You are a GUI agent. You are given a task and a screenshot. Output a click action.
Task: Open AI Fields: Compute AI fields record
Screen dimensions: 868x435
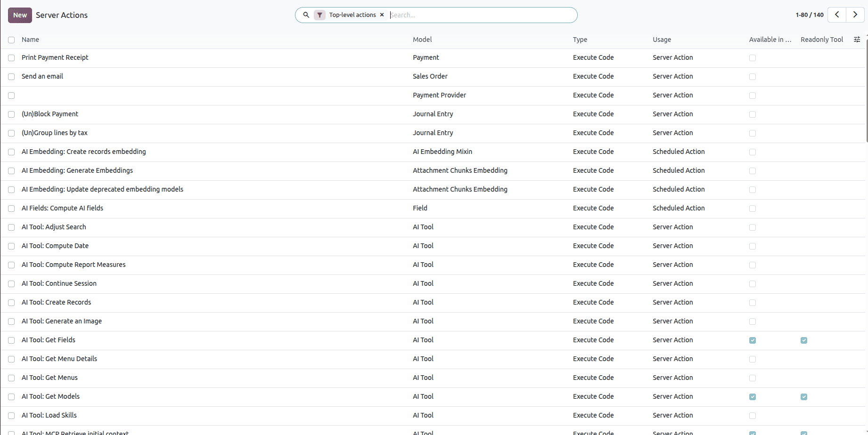coord(62,208)
